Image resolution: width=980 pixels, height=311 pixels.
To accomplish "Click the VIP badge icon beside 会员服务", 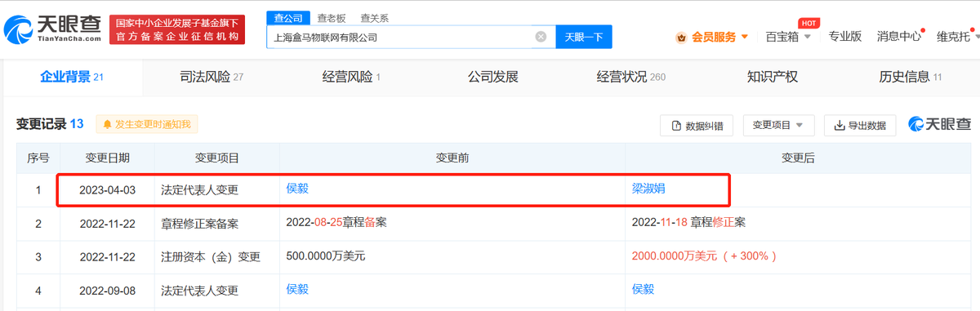I will coord(681,37).
